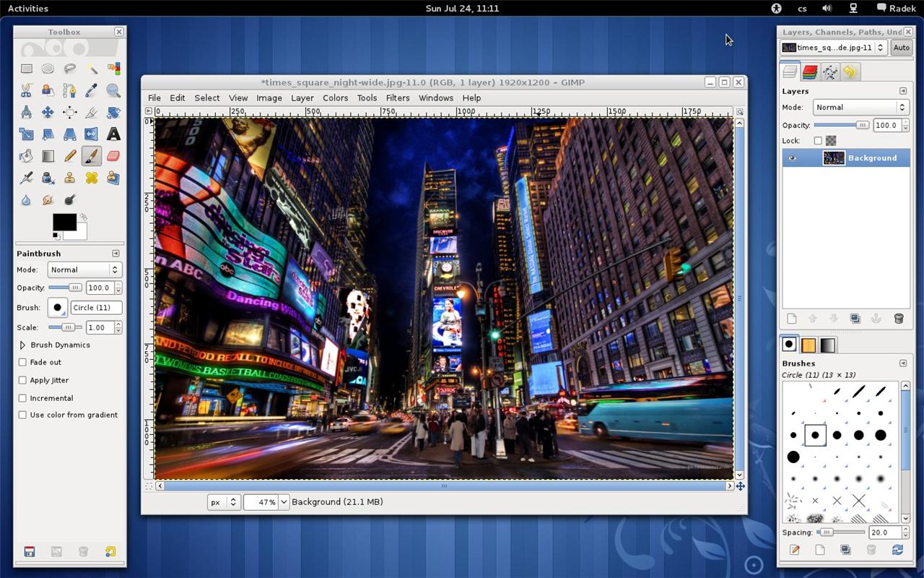924x578 pixels.
Task: Select the Paths tool
Action: click(x=70, y=90)
